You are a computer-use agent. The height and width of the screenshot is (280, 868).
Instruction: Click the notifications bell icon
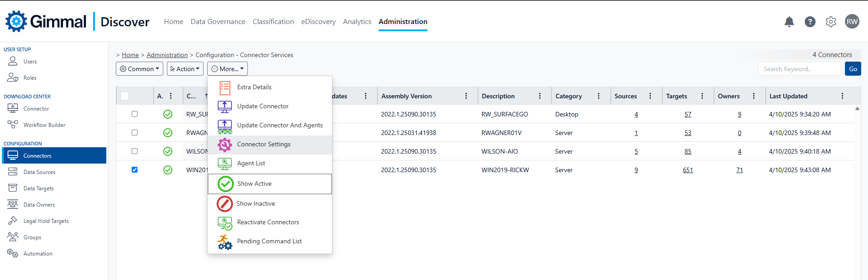click(789, 22)
